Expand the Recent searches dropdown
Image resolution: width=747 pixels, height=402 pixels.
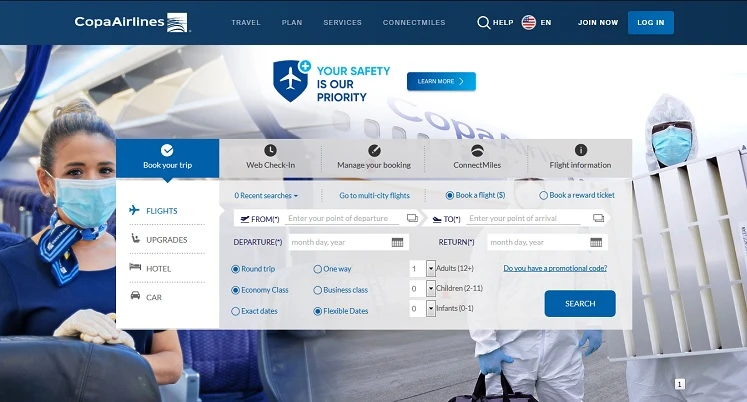coord(267,196)
